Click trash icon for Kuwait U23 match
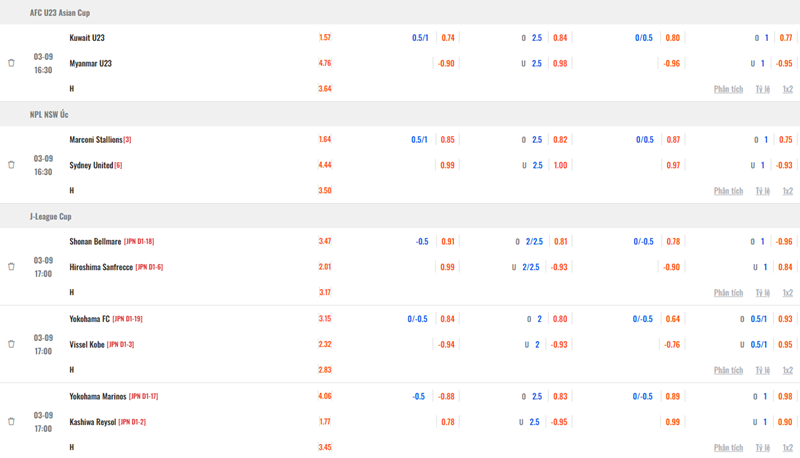 11,63
